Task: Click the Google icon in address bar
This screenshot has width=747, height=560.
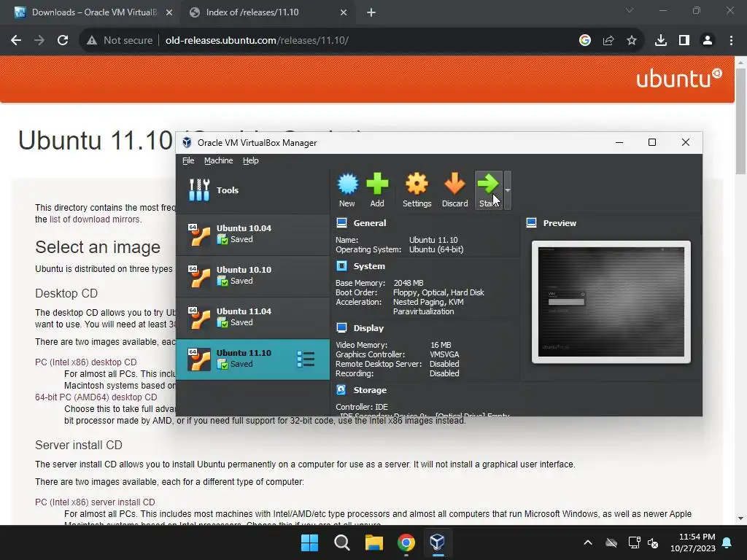Action: 585,41
